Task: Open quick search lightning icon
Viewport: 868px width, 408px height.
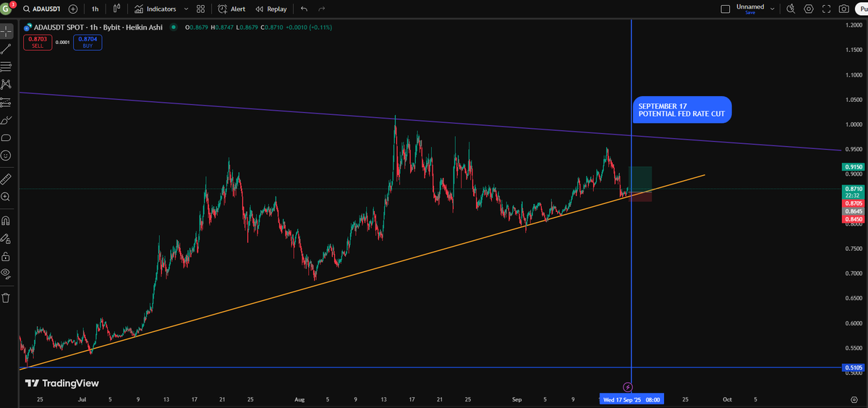Action: click(x=791, y=9)
